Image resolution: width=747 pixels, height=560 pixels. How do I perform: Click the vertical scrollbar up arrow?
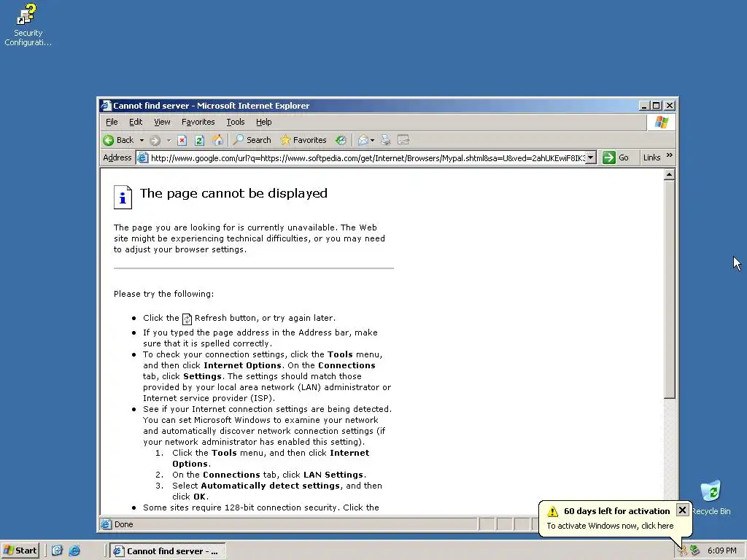point(670,174)
